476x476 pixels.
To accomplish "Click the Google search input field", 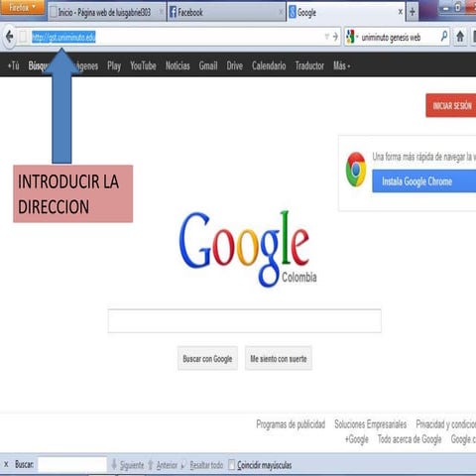I will coord(245,321).
